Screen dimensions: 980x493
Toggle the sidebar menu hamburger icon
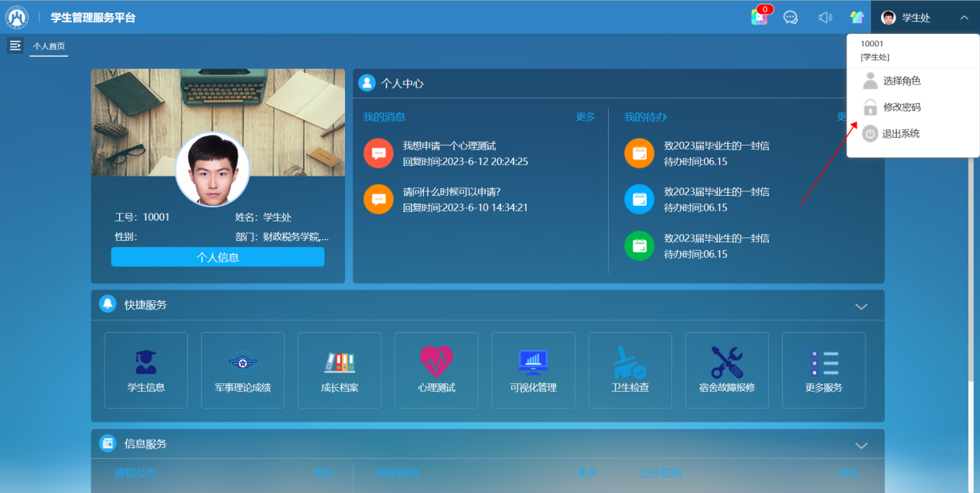[x=15, y=46]
